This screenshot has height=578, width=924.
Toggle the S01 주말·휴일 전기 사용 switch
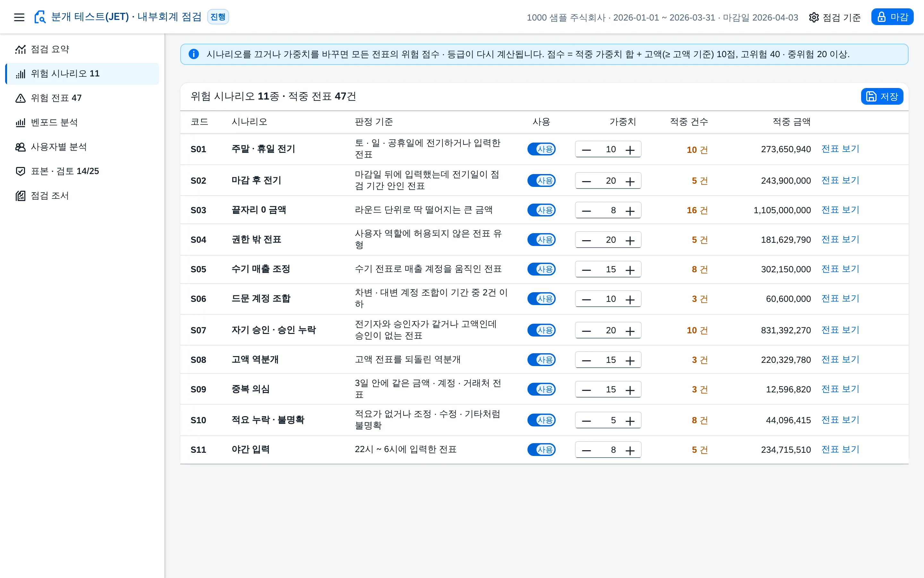tap(541, 149)
